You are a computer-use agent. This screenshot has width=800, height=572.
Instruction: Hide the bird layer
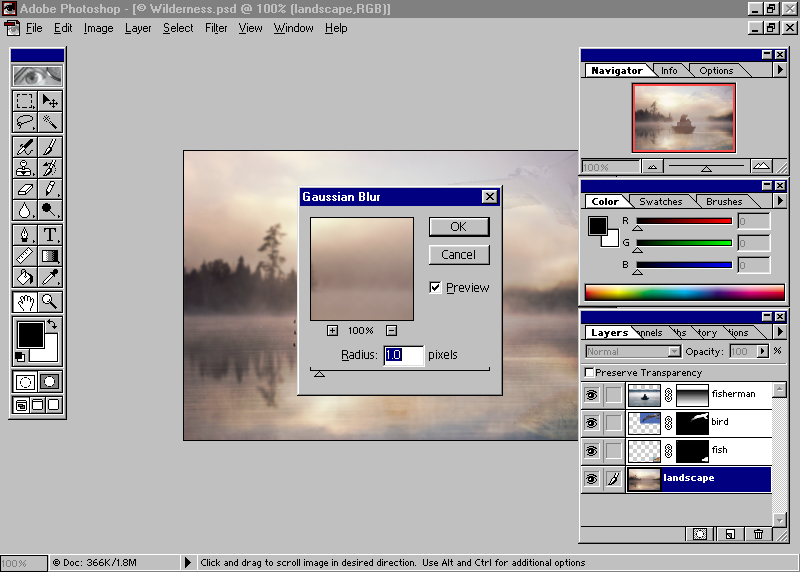(591, 423)
